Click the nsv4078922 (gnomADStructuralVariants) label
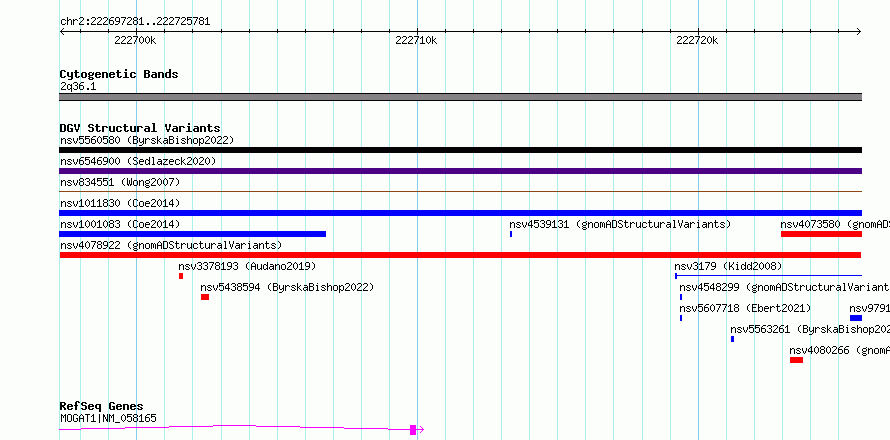The height and width of the screenshot is (440, 890). (x=171, y=245)
